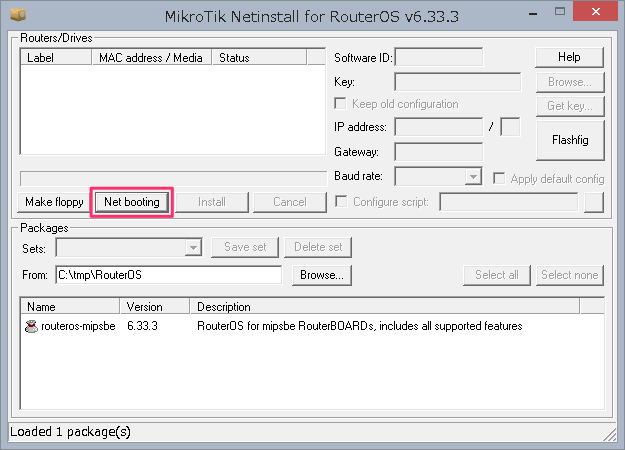This screenshot has height=450, width=625.
Task: Click the Label column header
Action: pyautogui.click(x=56, y=57)
